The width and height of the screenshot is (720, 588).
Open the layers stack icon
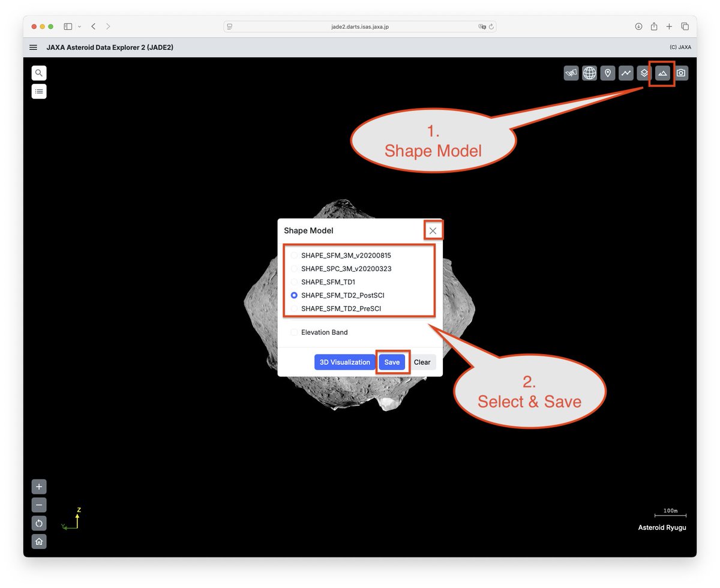[644, 73]
